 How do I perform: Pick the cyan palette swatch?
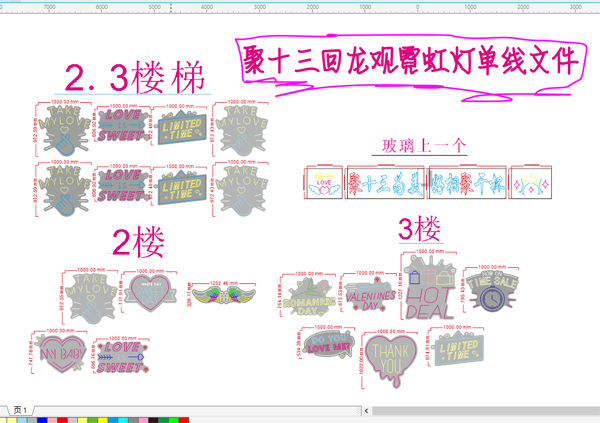coord(123,420)
